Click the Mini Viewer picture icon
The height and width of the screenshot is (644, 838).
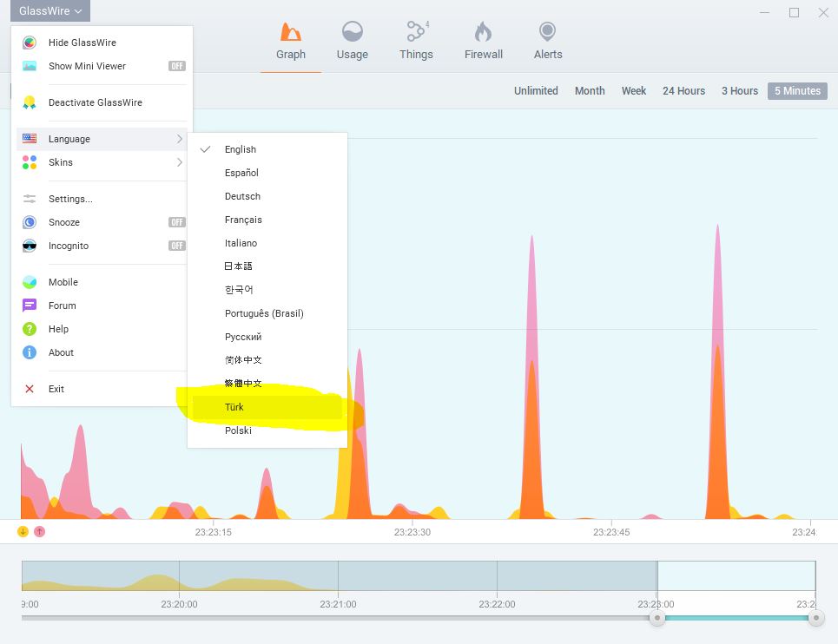(30, 66)
